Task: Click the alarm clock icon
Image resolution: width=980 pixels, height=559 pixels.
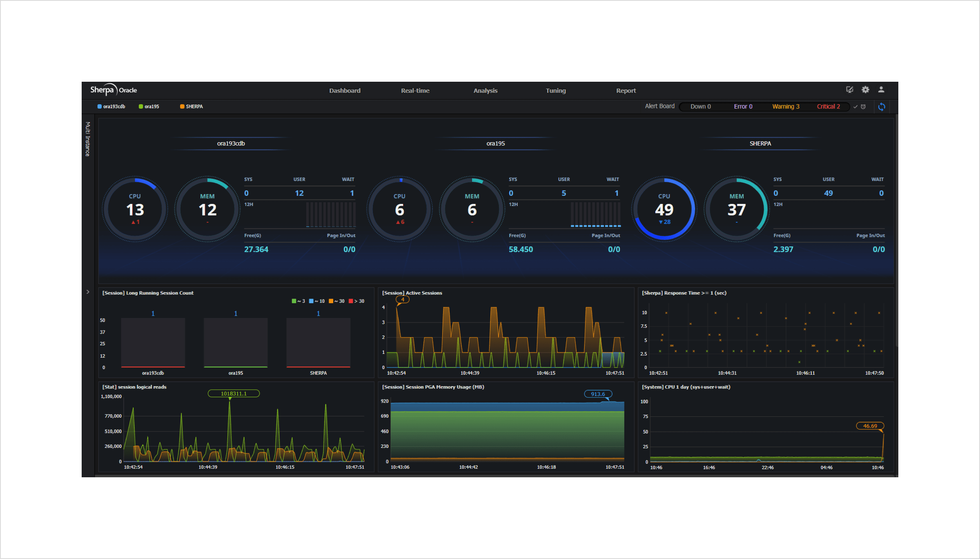Action: 863,107
